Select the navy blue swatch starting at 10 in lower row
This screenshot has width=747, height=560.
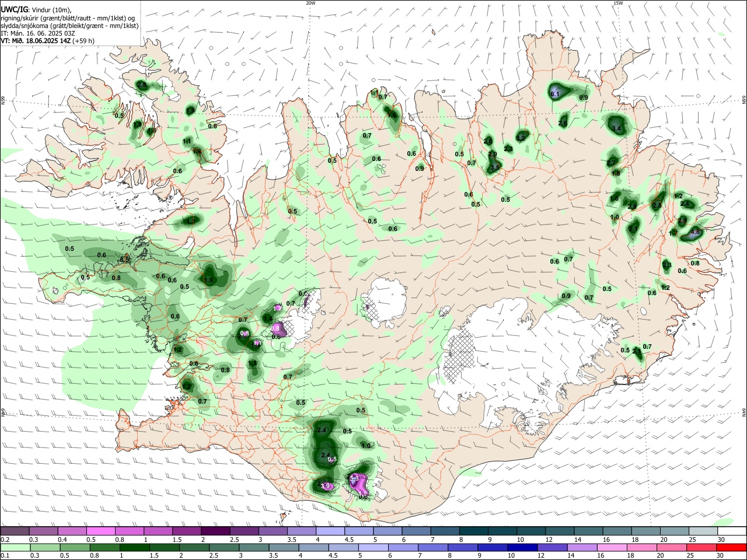[522, 548]
